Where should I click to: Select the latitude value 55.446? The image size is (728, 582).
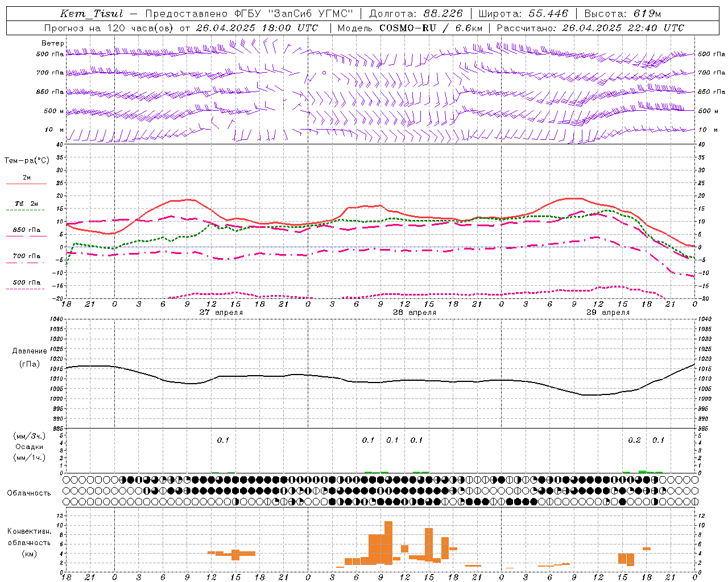[548, 14]
